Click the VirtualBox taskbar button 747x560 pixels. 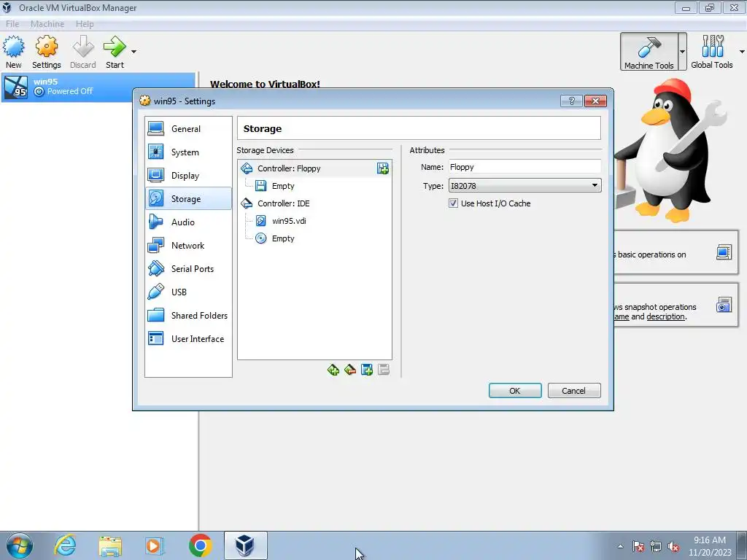point(245,545)
